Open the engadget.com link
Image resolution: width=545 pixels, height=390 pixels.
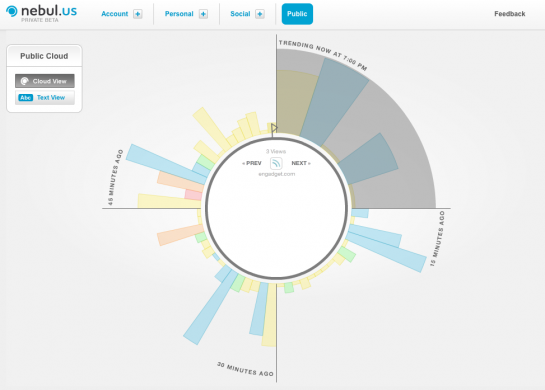(277, 174)
